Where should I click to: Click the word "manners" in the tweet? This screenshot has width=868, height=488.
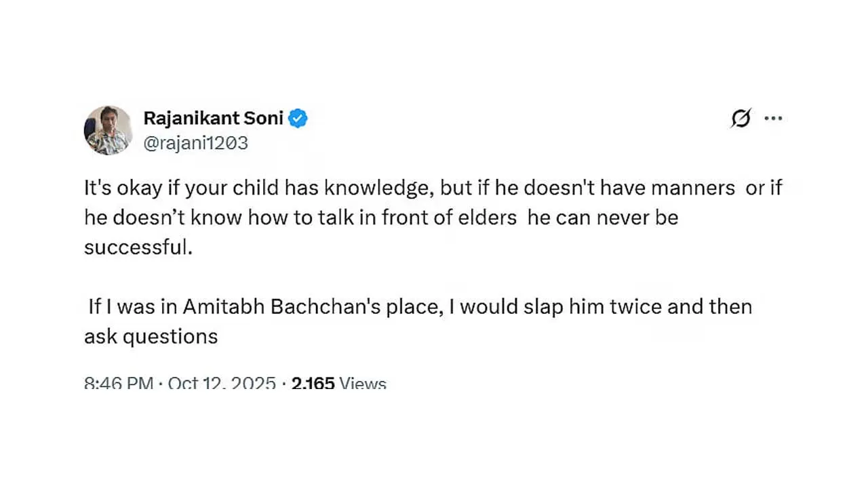coord(692,188)
